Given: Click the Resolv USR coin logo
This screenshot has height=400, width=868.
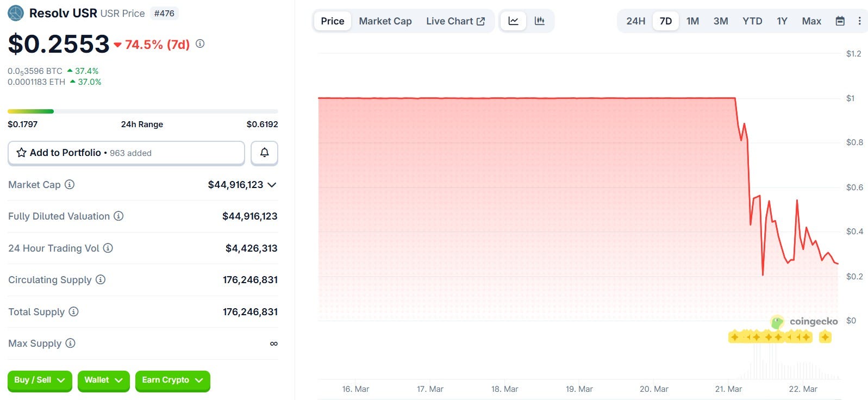Looking at the screenshot, I should tap(16, 13).
